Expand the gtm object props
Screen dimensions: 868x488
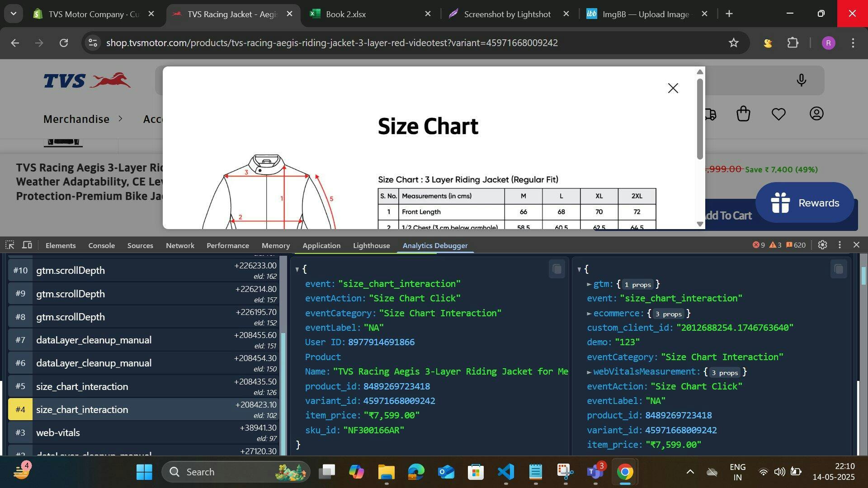pyautogui.click(x=589, y=284)
